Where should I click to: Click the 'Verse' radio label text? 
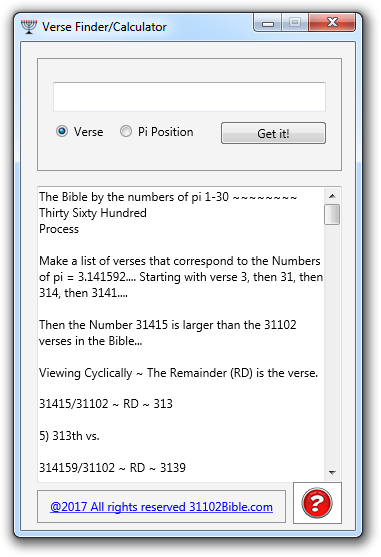[x=88, y=132]
